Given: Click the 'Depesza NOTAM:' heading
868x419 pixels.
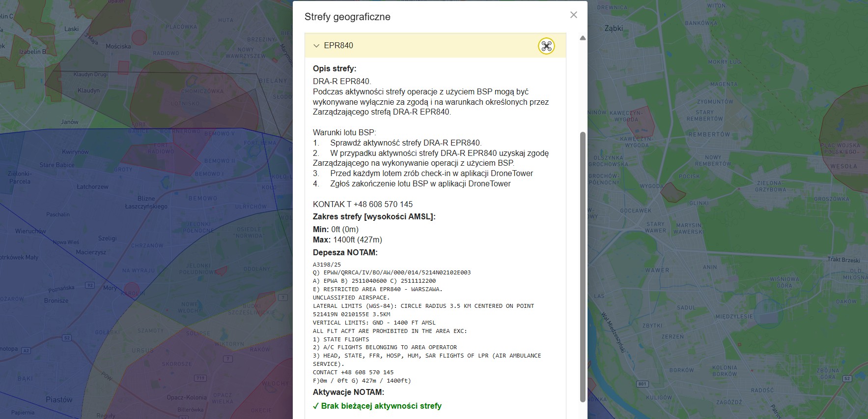Looking at the screenshot, I should (345, 252).
